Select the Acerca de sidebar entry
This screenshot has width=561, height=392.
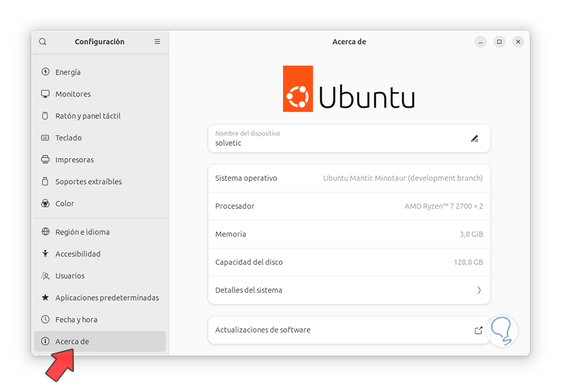[72, 341]
